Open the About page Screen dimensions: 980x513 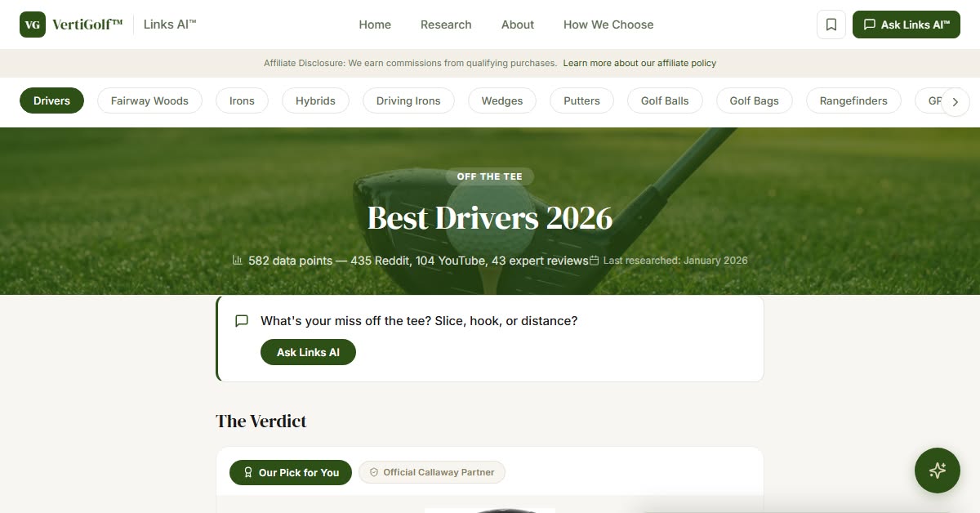click(518, 25)
